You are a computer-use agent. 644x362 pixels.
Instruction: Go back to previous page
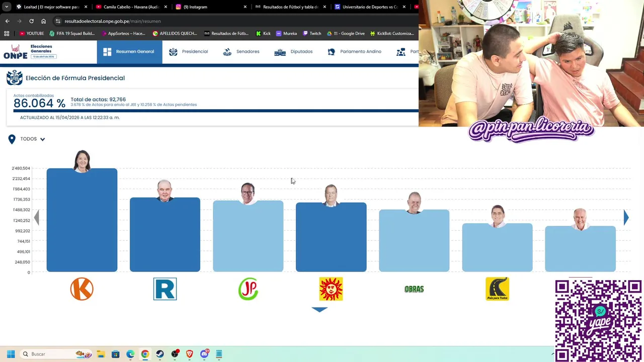(x=7, y=21)
